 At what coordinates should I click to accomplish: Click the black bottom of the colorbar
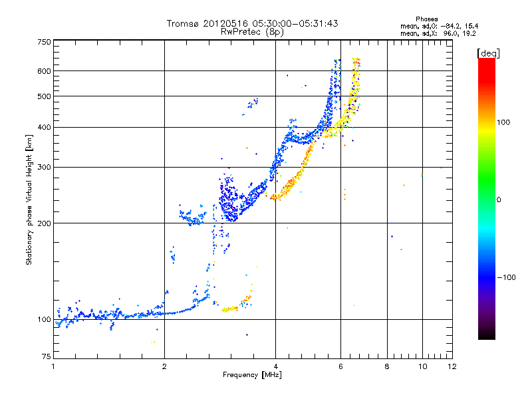click(x=487, y=334)
